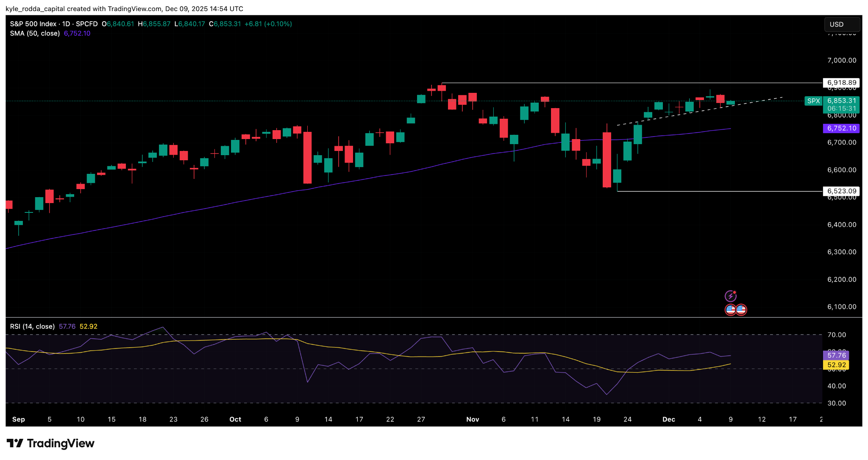The width and height of the screenshot is (868, 460).
Task: Click the yellow 52.92 RSI average label
Action: pyautogui.click(x=836, y=365)
